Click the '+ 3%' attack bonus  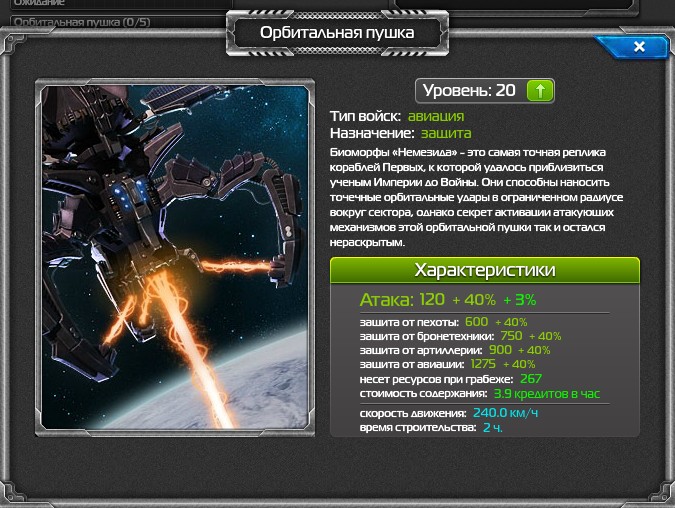coord(520,300)
